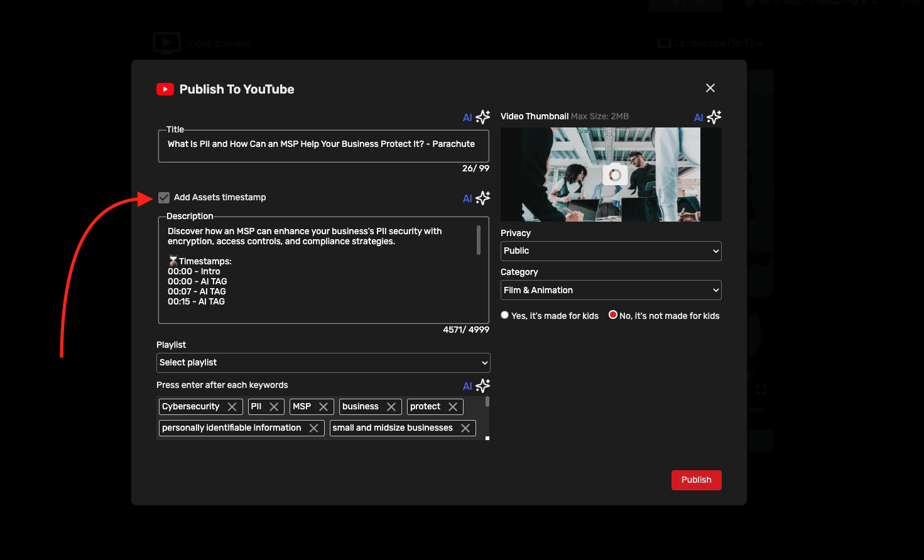Remove the business keyword tag

pyautogui.click(x=391, y=407)
